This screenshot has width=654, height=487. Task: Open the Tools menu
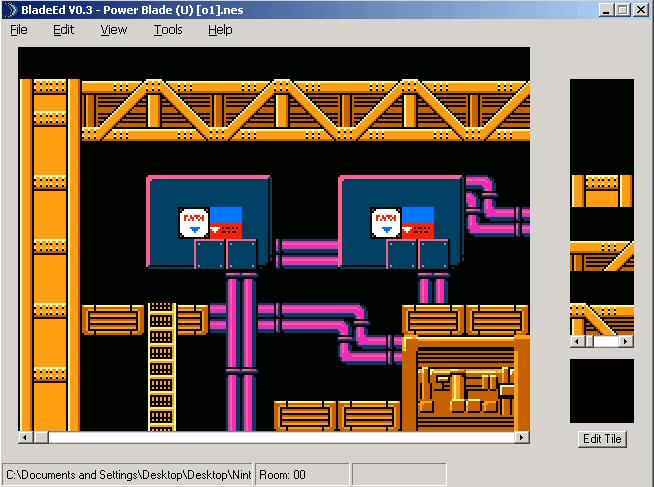(x=168, y=30)
